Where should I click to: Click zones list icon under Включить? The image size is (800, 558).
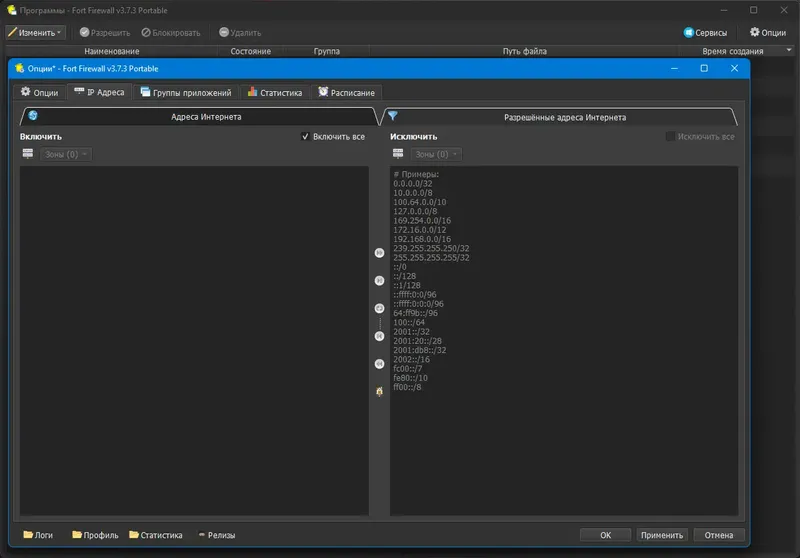click(x=28, y=154)
